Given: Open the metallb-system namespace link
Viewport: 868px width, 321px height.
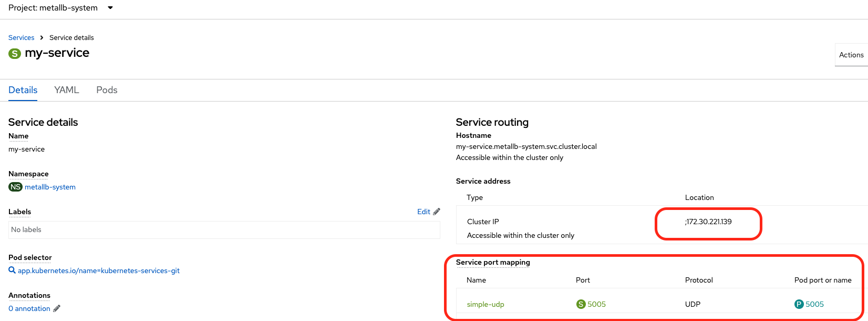Looking at the screenshot, I should 50,187.
